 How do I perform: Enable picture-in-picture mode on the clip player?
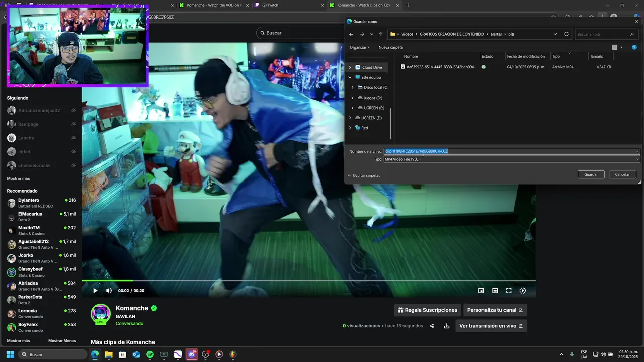[x=481, y=291]
